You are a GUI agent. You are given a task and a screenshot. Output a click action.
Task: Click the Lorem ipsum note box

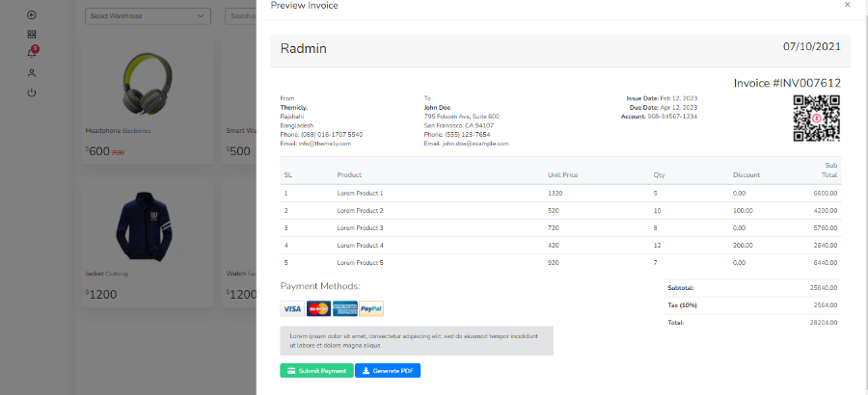coord(417,341)
